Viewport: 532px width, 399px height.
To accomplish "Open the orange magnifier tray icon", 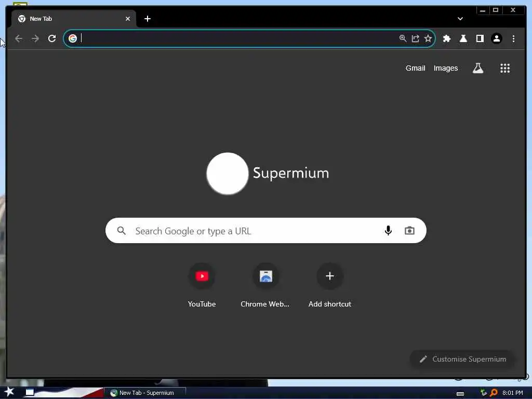I will pos(494,393).
